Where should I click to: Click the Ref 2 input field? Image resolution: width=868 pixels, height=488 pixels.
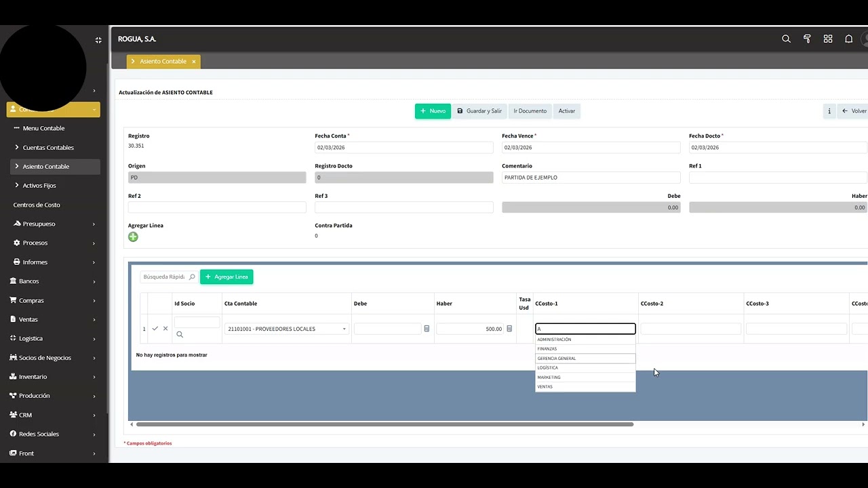click(x=217, y=207)
